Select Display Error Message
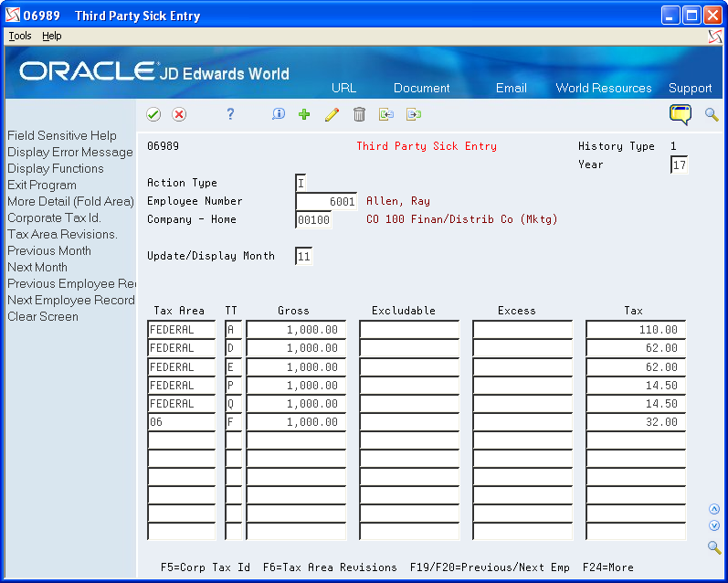The image size is (728, 583). (x=70, y=153)
